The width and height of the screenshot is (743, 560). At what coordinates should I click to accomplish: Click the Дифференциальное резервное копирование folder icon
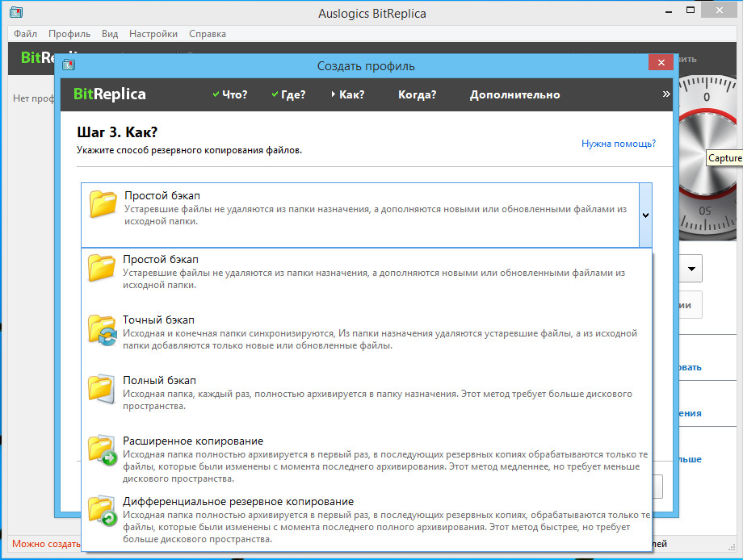coord(103,511)
